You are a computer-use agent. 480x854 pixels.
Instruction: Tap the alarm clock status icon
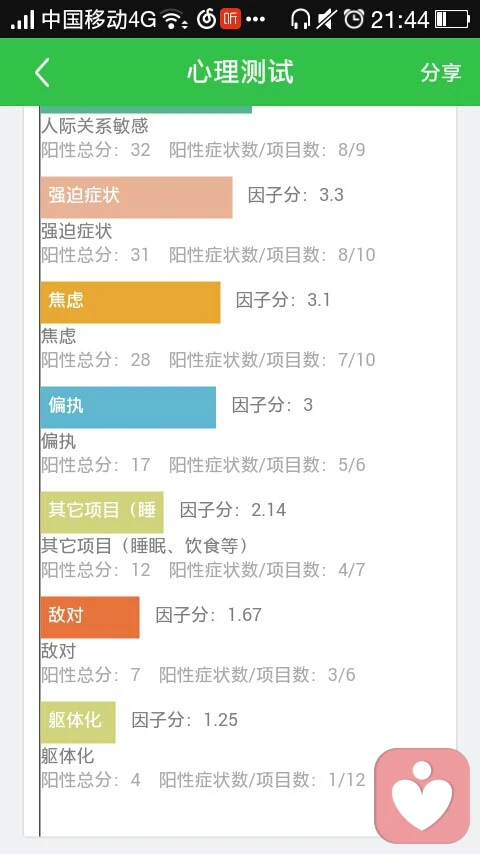(354, 20)
